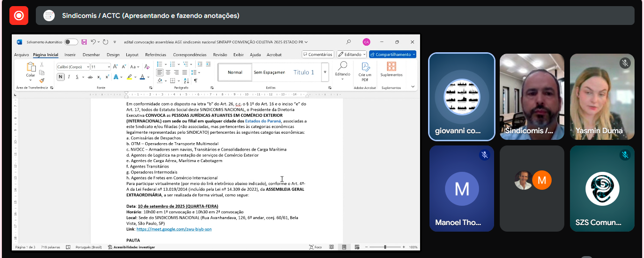Click the Colar paste icon

point(31,67)
